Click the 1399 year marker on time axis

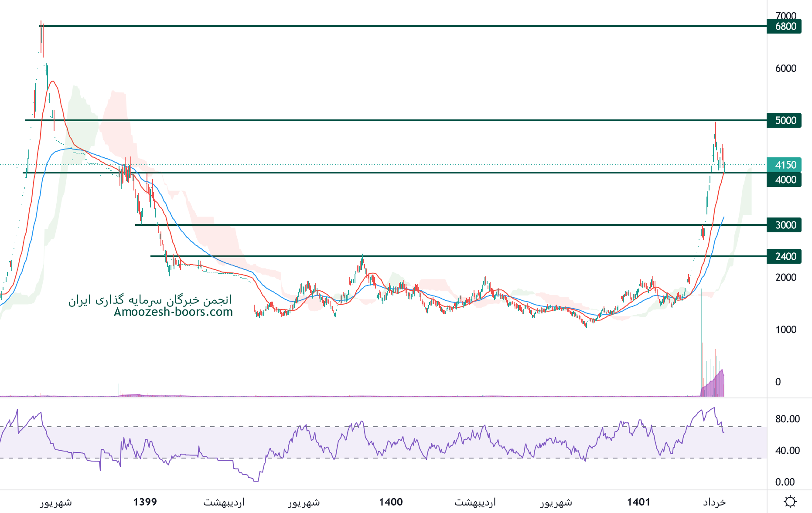[145, 502]
